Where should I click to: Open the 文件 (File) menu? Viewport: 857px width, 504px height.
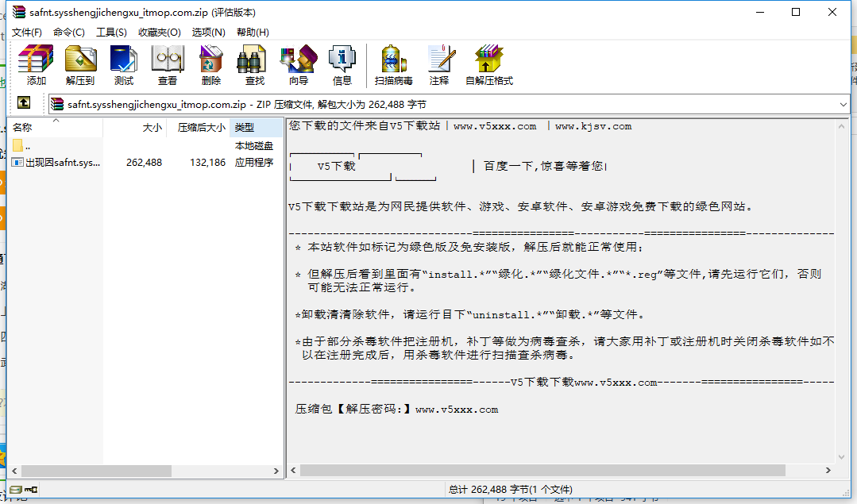(x=26, y=32)
